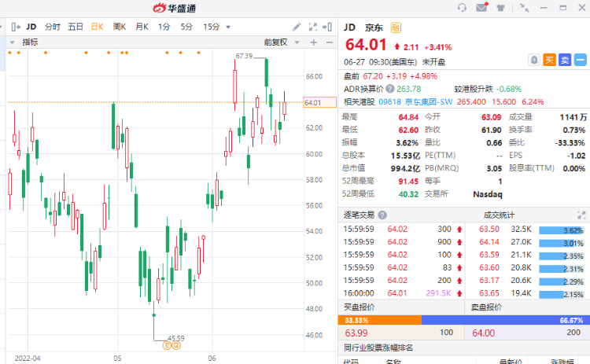
Task: Open the 逐笔交易 section header
Action: pyautogui.click(x=359, y=215)
